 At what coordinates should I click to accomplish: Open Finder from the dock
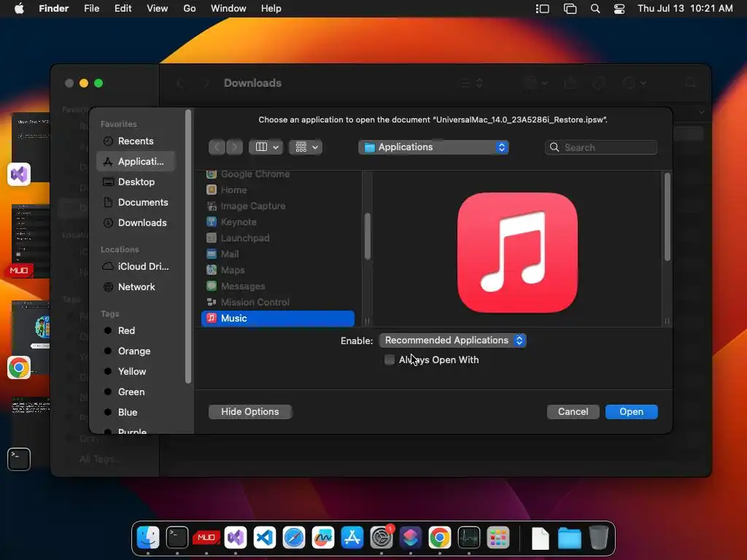pos(147,537)
